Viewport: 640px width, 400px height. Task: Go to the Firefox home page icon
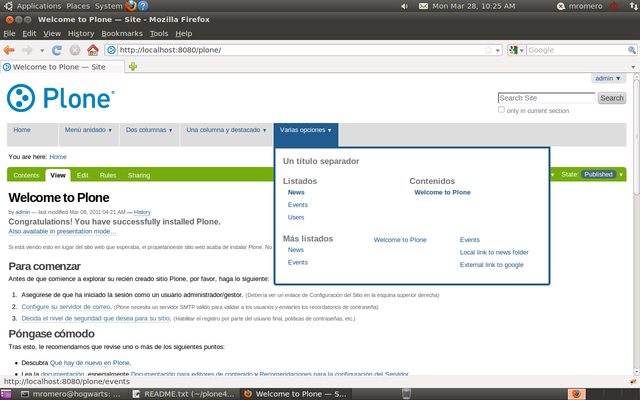tap(93, 50)
